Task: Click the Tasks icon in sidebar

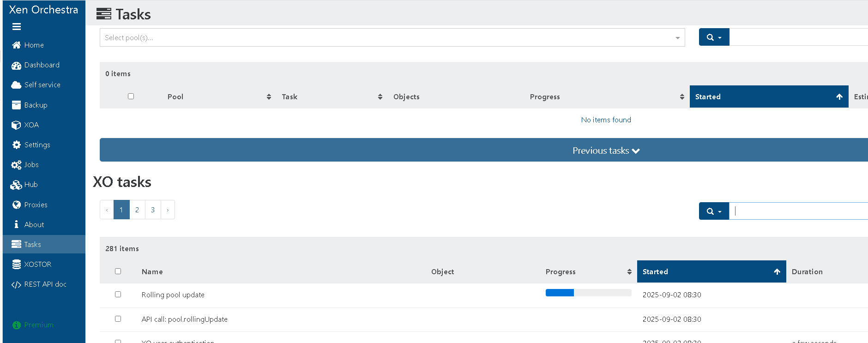Action: [x=17, y=244]
